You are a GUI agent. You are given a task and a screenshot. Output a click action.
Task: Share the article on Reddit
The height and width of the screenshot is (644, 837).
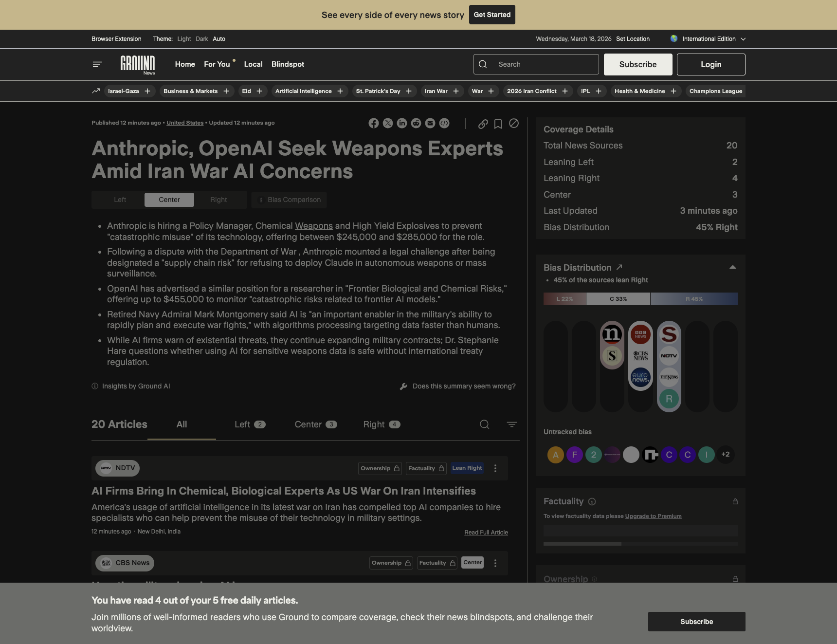coord(416,123)
